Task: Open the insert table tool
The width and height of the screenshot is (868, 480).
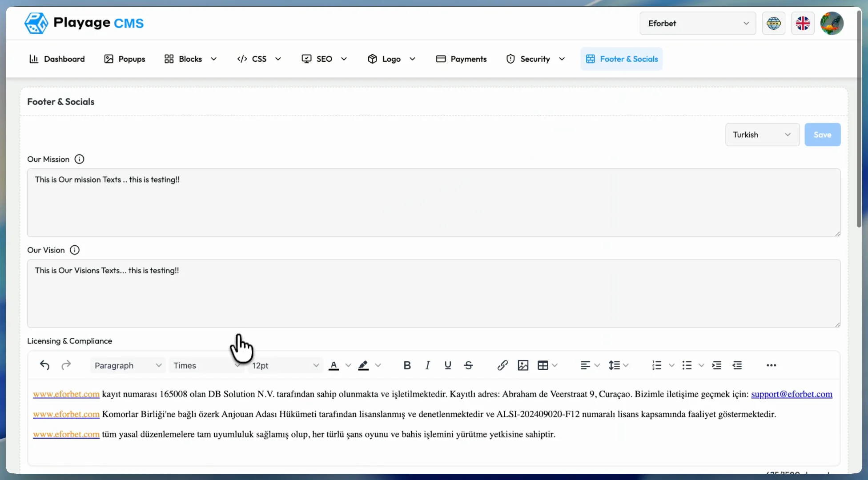Action: click(x=543, y=365)
